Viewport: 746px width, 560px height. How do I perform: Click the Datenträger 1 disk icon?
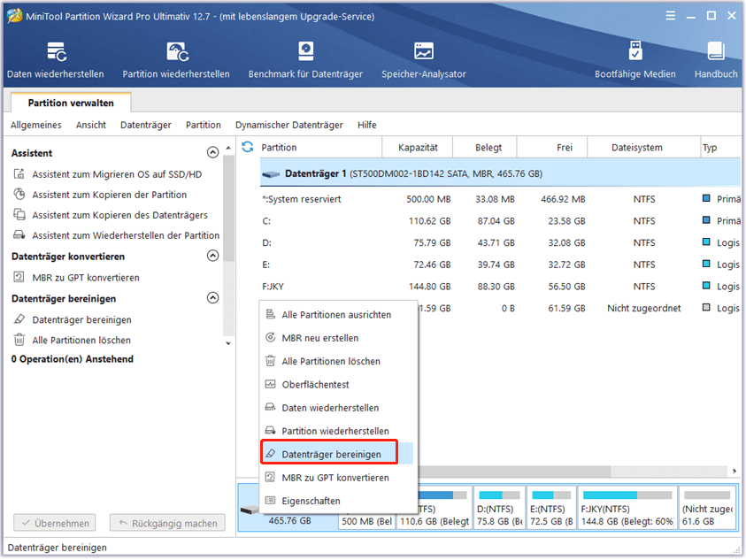pyautogui.click(x=271, y=174)
